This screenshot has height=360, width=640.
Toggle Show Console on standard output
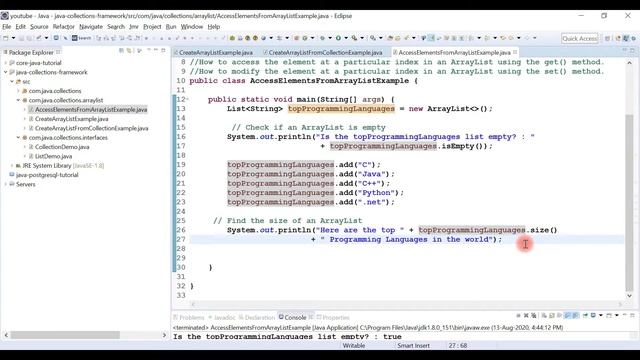coord(567,316)
